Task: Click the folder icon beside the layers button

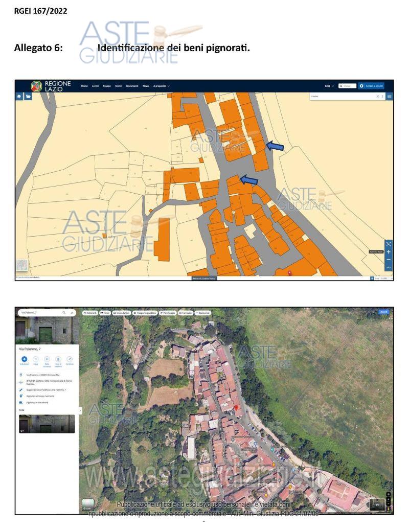Action: (x=28, y=96)
